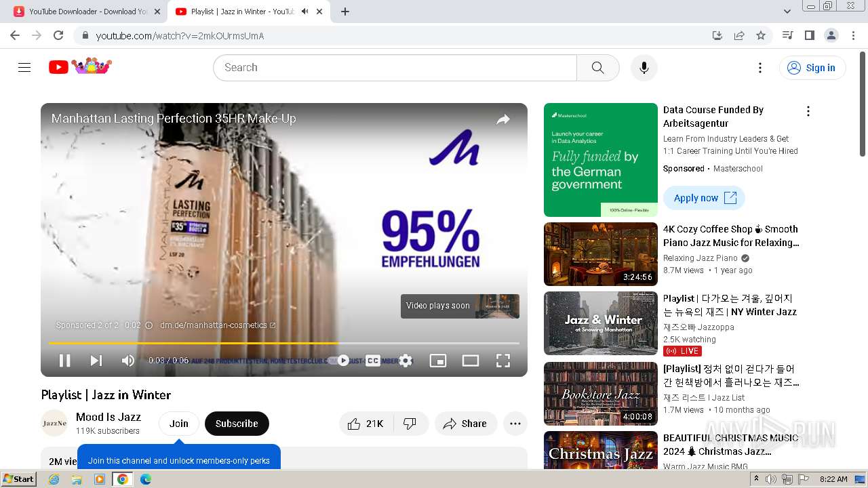Open File Explorer from taskbar
The image size is (868, 488).
click(77, 479)
